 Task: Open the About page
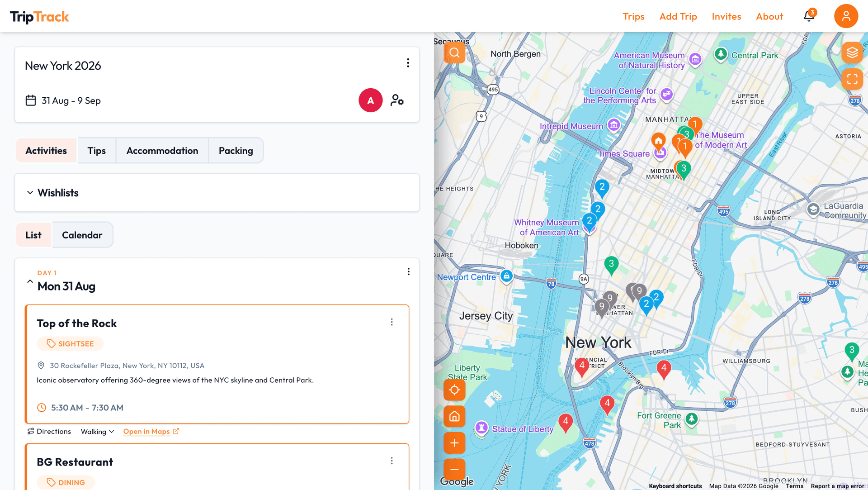769,17
